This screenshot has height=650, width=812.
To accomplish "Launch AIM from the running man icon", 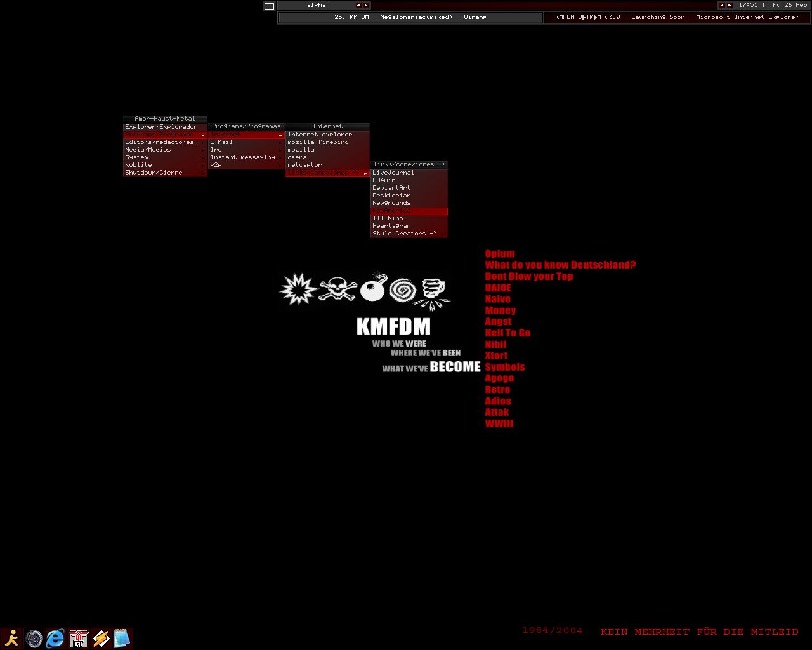I will point(11,638).
